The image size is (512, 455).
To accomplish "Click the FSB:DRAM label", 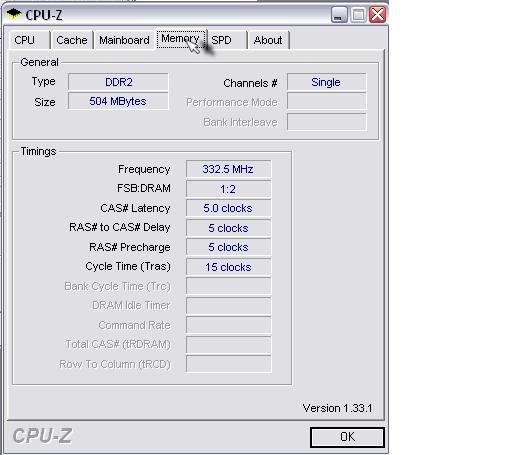I will (144, 188).
